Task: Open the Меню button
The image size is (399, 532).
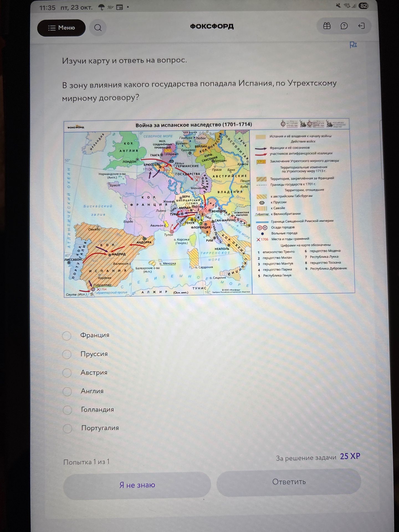Action: [x=61, y=28]
